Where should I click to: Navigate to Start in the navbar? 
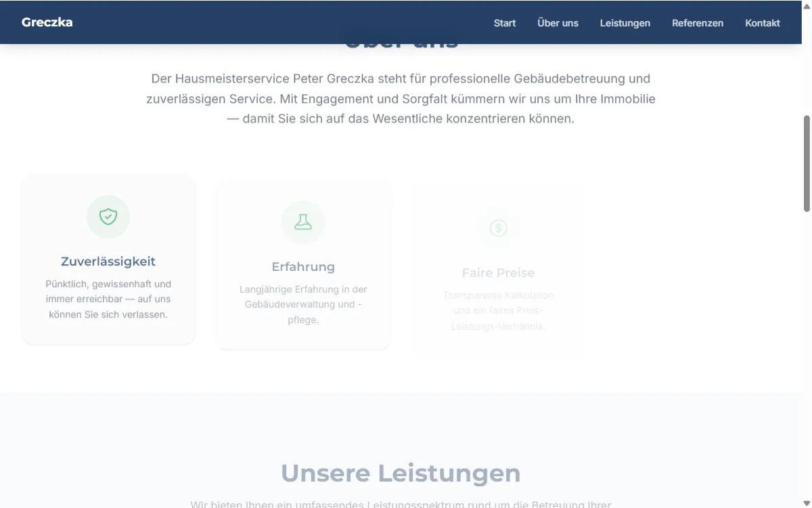pyautogui.click(x=504, y=22)
